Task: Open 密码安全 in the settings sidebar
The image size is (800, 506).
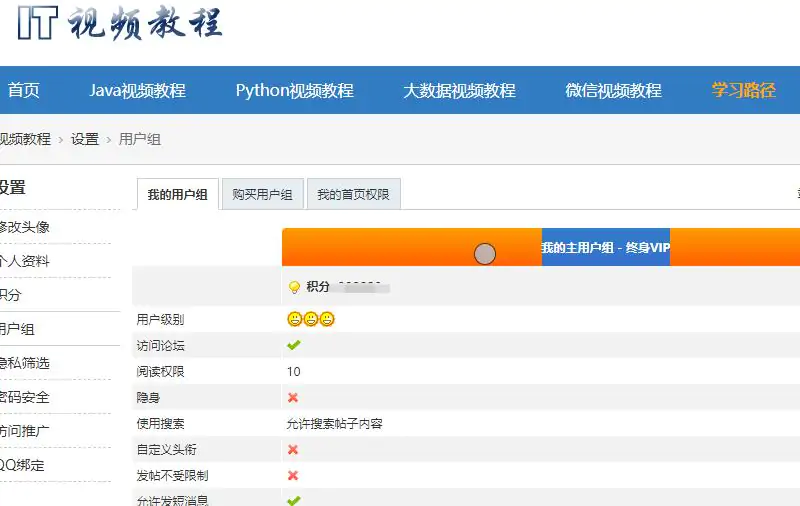Action: tap(24, 397)
